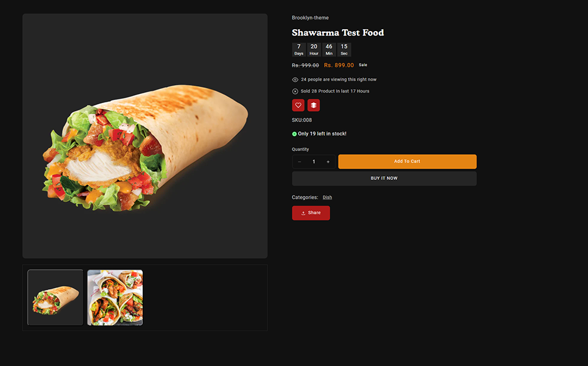Click the quantity number field
Screen dimensions: 588x366
pyautogui.click(x=314, y=162)
